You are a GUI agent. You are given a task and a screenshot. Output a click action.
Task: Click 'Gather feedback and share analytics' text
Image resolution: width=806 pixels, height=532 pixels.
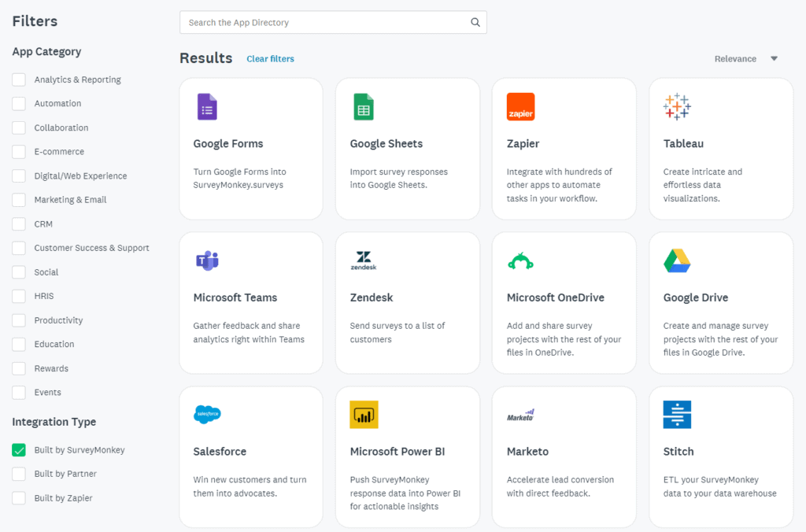click(x=249, y=333)
